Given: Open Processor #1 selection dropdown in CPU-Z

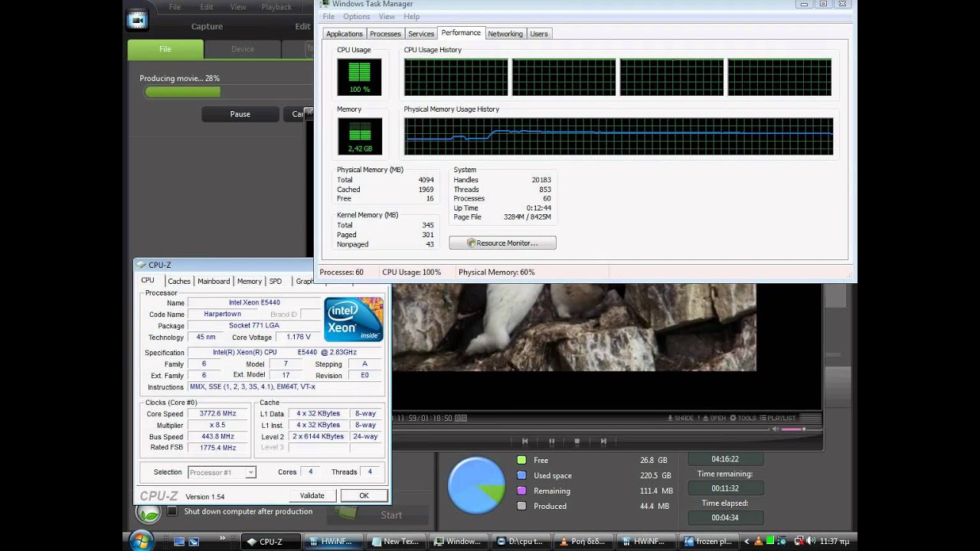Looking at the screenshot, I should [221, 472].
